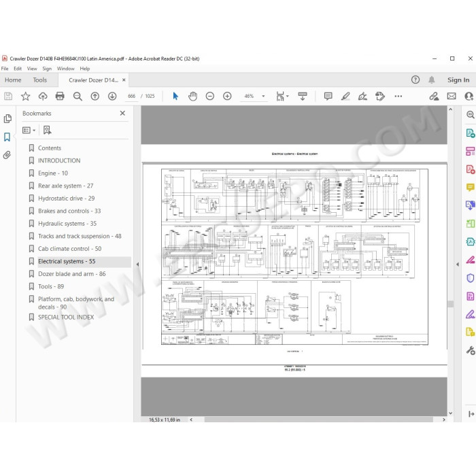Jump to Engine - 10 bookmark

pyautogui.click(x=53, y=173)
